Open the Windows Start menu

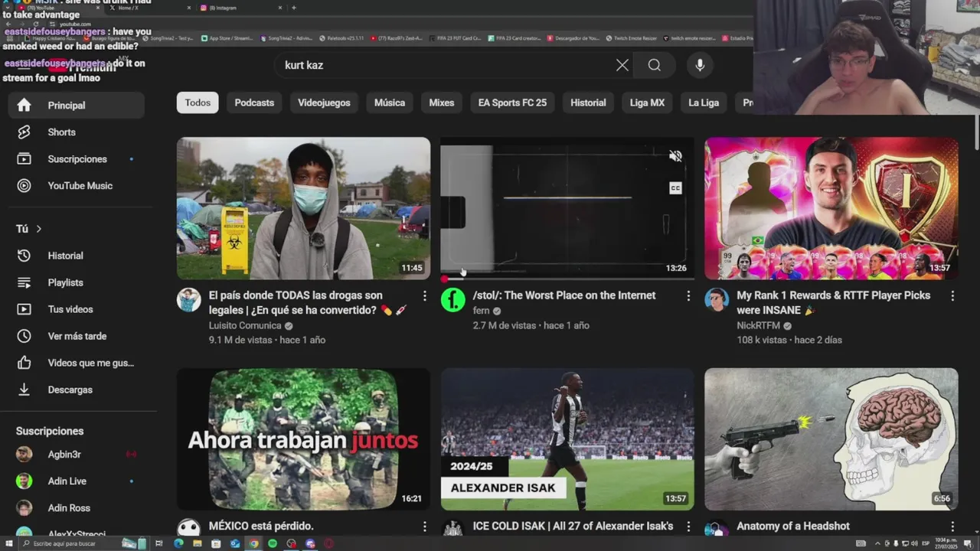[8, 543]
